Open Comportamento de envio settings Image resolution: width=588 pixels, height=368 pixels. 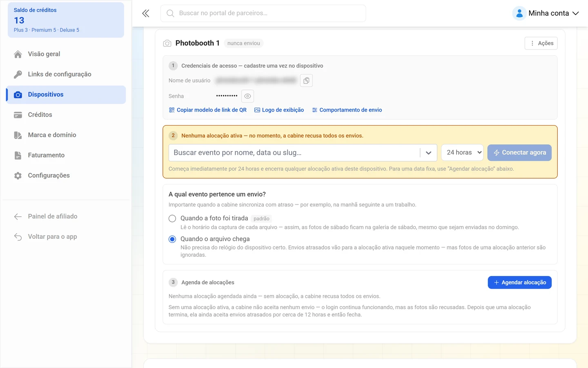click(x=347, y=110)
